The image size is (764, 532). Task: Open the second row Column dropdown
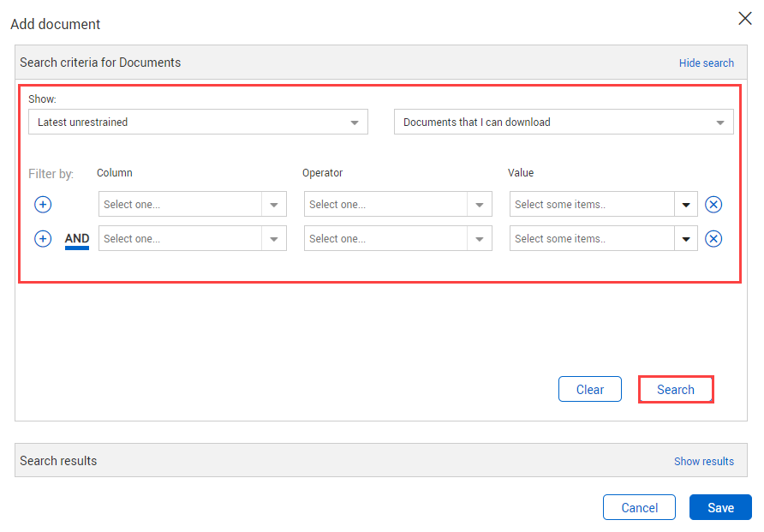tap(192, 239)
